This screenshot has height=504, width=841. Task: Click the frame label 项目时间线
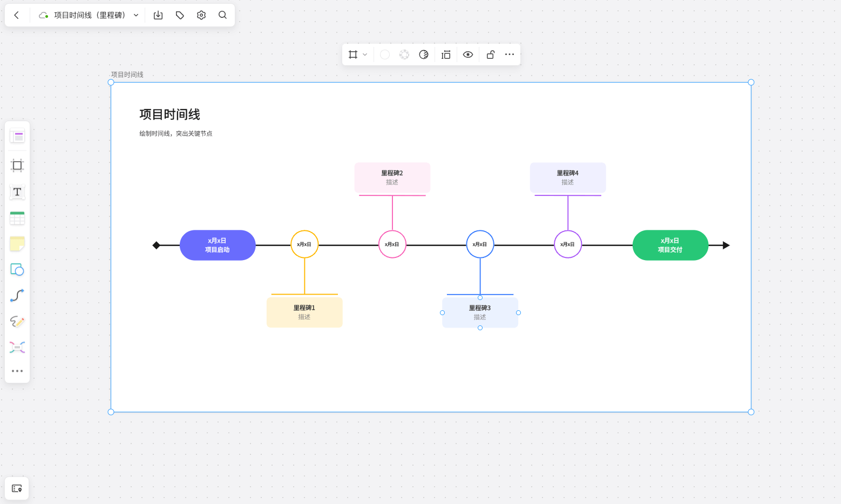[x=127, y=75]
